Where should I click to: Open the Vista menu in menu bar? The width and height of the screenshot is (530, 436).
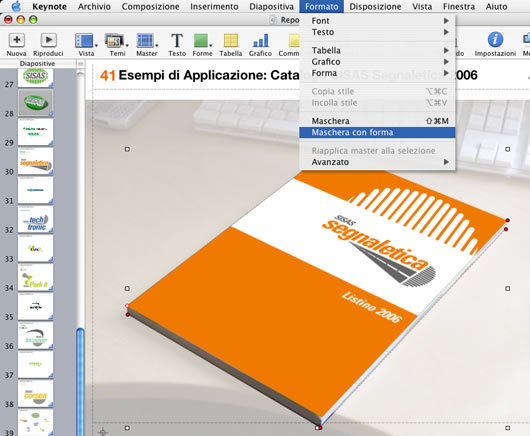(422, 6)
